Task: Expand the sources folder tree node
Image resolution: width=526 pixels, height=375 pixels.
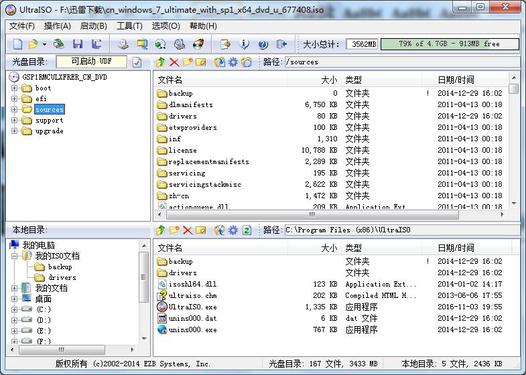Action: coord(14,109)
